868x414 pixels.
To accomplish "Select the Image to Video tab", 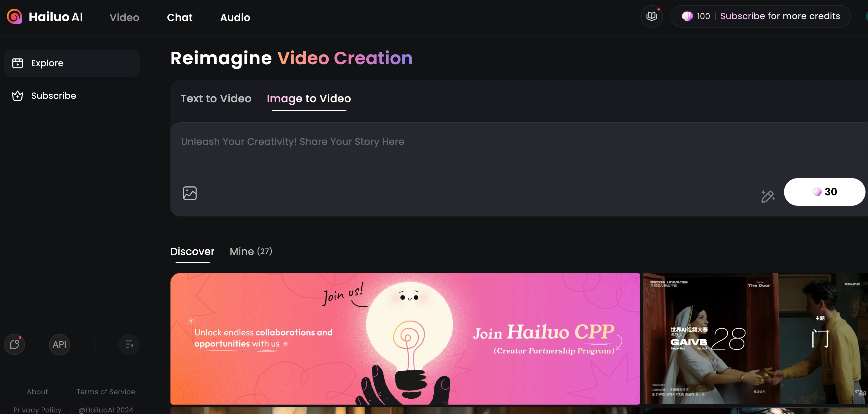I will (x=309, y=98).
